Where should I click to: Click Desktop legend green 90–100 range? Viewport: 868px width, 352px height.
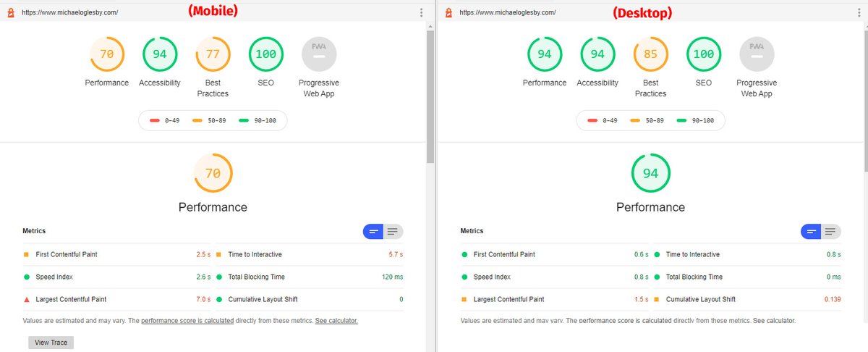pos(696,120)
